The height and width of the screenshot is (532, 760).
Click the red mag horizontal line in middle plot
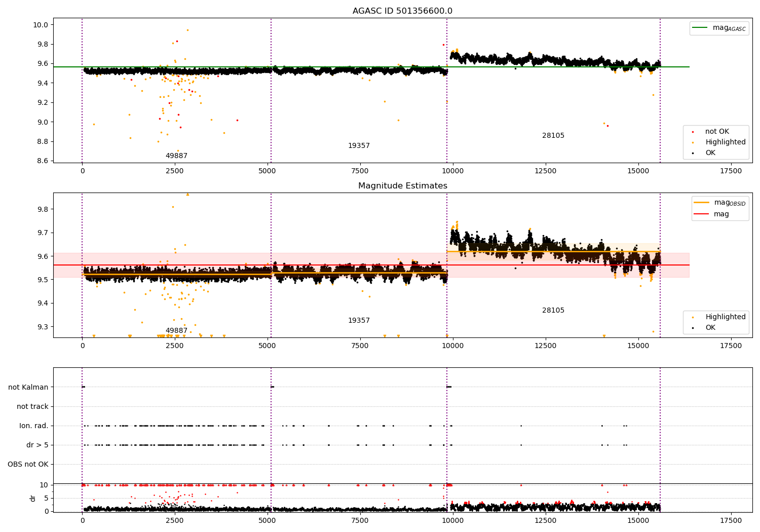coord(371,265)
